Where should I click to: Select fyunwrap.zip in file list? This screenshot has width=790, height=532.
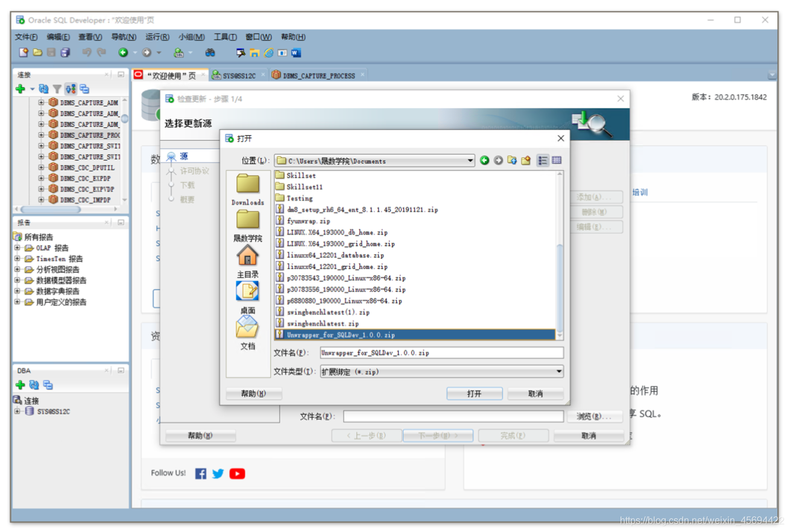(x=308, y=221)
